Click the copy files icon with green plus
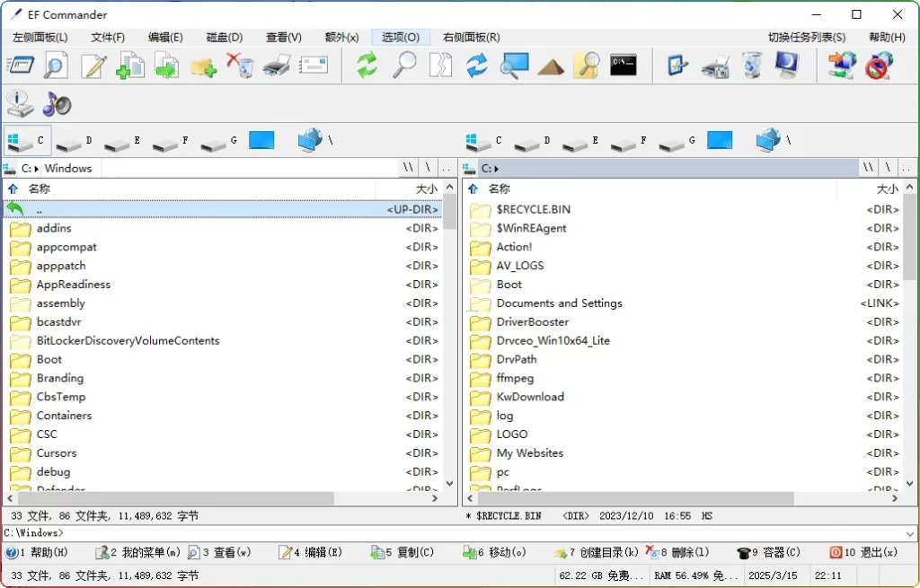 130,65
